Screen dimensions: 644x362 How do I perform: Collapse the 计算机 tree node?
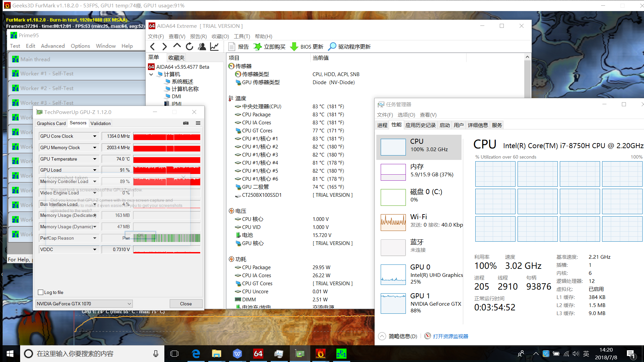pyautogui.click(x=151, y=74)
